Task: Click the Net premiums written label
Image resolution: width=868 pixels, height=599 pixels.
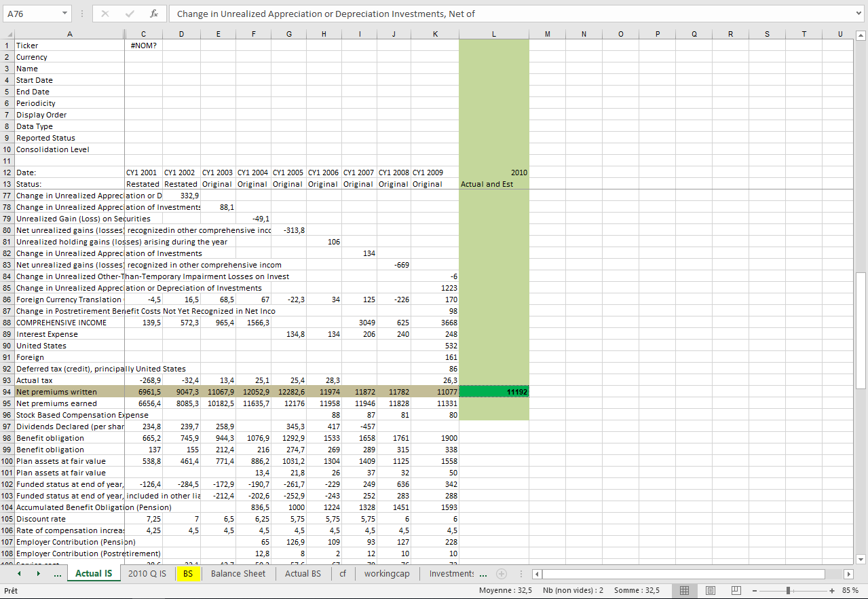Action: pos(56,392)
